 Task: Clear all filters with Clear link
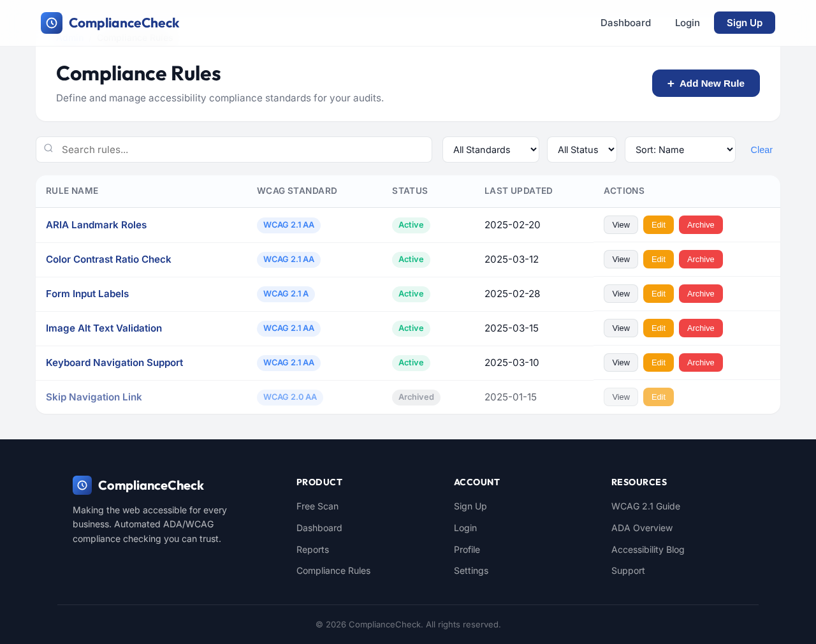pos(761,150)
